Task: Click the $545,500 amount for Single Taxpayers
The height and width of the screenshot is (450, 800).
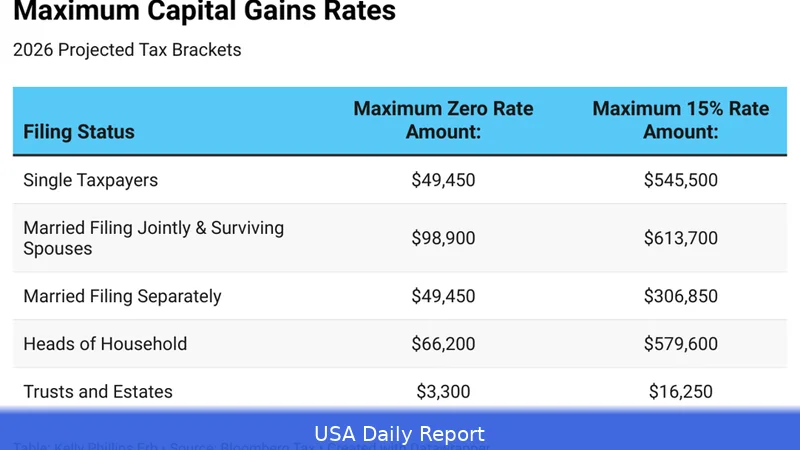Action: [x=681, y=181]
